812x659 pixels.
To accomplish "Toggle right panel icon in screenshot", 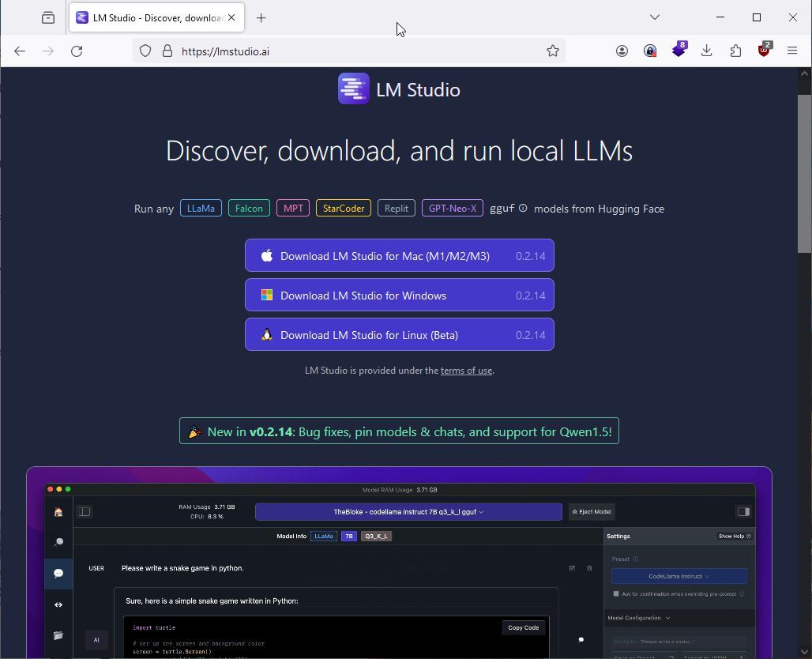I will pos(743,512).
